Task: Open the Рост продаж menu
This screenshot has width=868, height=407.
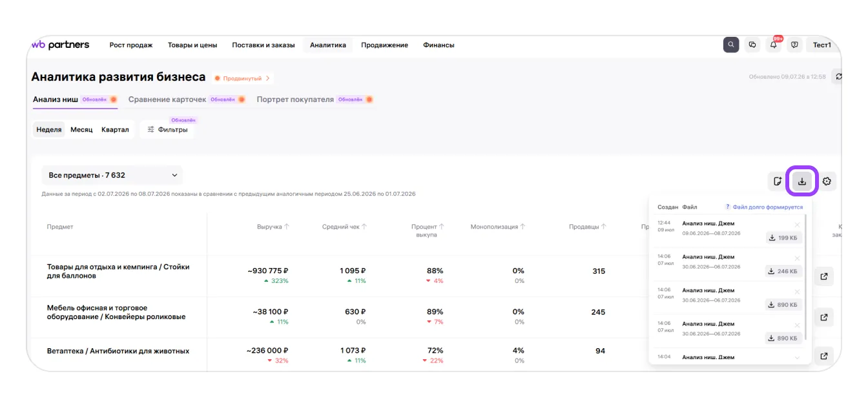Action: 131,45
